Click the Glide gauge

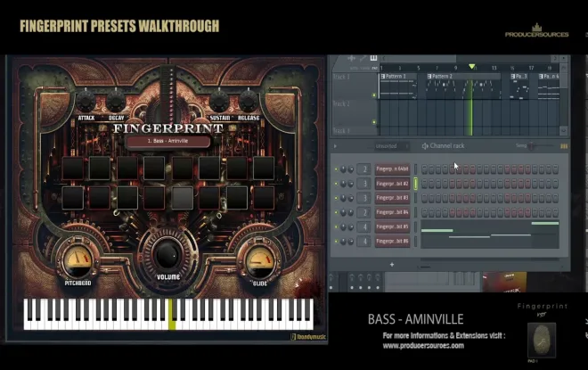pos(260,259)
